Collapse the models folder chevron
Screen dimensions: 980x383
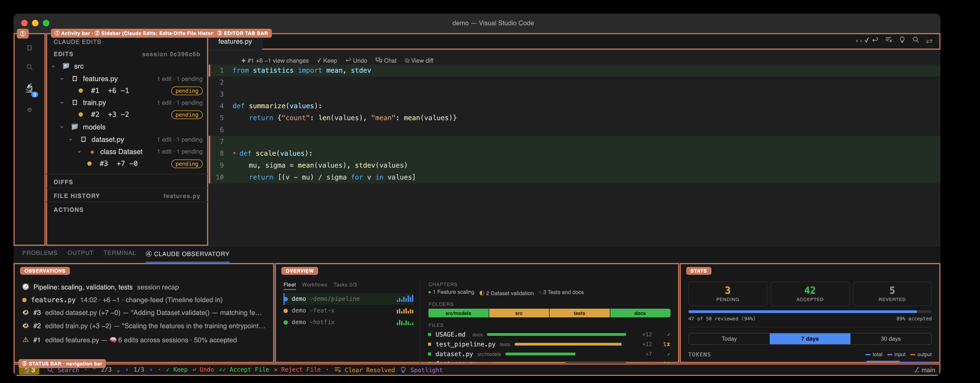[x=62, y=127]
